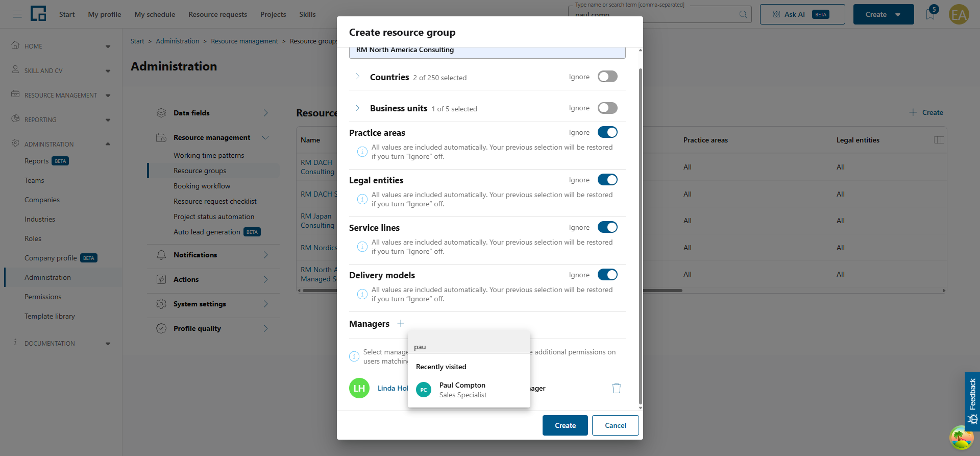980x456 pixels.
Task: Open the Profile quality section
Action: pos(213,328)
